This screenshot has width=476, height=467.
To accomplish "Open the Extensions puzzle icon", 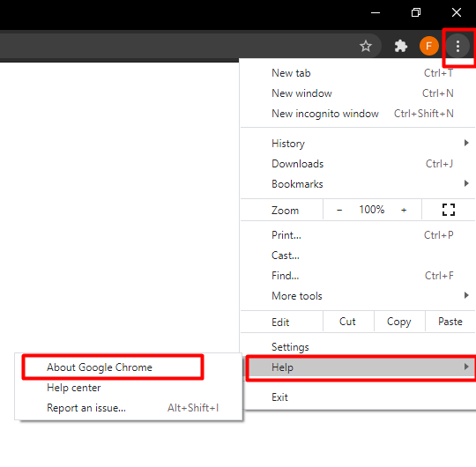I will click(401, 46).
